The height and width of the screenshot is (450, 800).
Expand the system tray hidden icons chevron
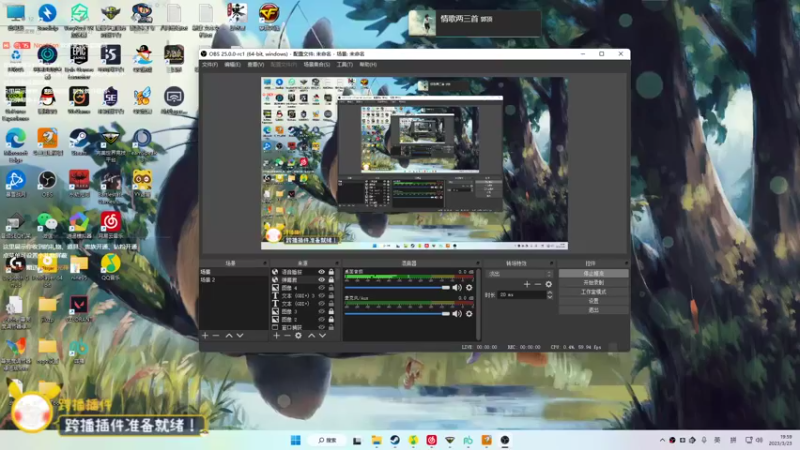point(662,440)
